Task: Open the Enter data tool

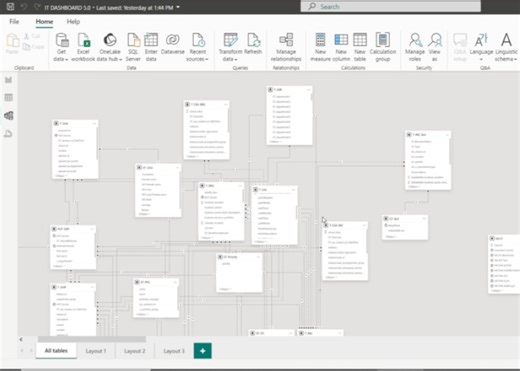Action: click(x=151, y=47)
